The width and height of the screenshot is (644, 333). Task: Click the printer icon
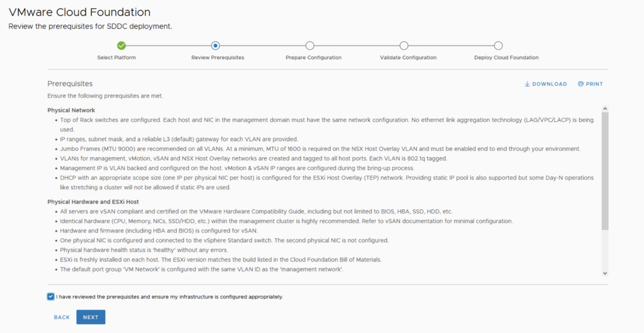tap(580, 84)
